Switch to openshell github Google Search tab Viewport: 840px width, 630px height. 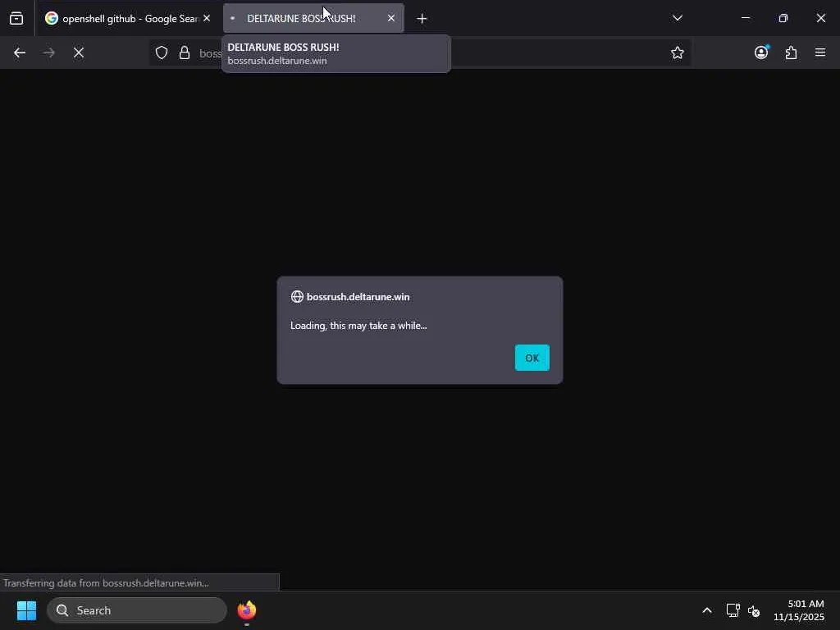coord(127,18)
